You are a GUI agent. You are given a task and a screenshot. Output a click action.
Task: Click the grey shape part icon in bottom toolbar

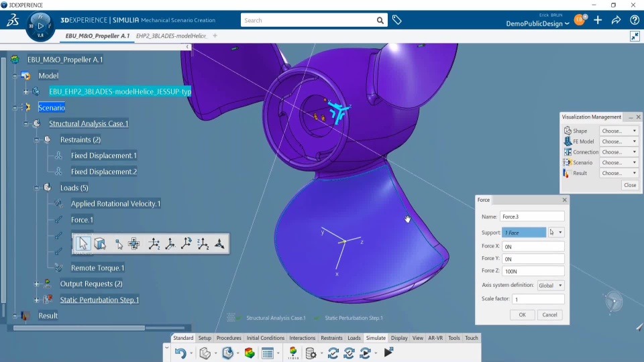pyautogui.click(x=205, y=353)
